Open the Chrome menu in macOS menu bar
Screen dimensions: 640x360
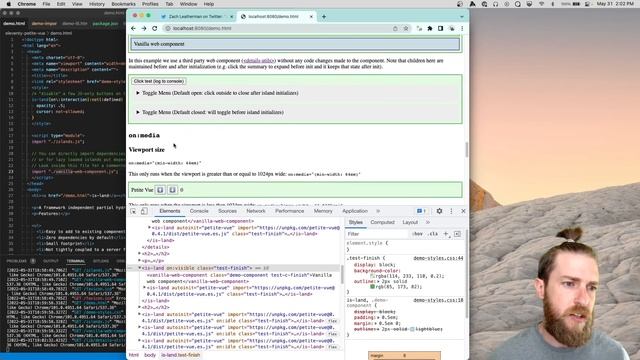[27, 4]
